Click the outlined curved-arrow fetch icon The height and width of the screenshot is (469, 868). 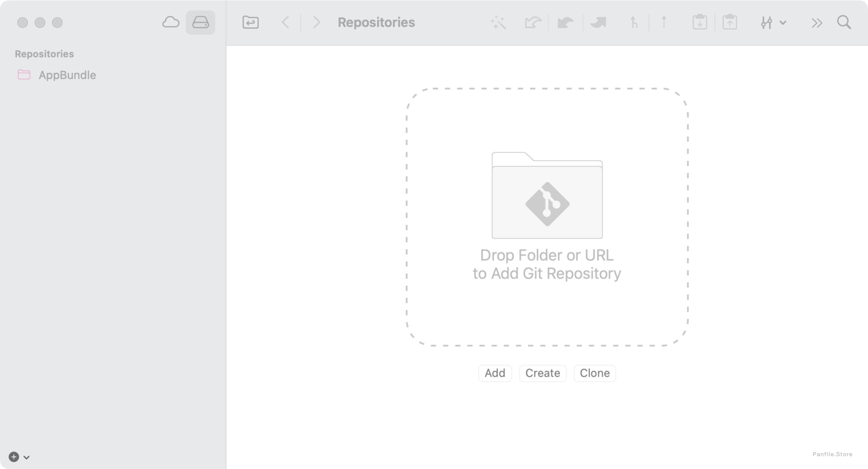pos(533,23)
